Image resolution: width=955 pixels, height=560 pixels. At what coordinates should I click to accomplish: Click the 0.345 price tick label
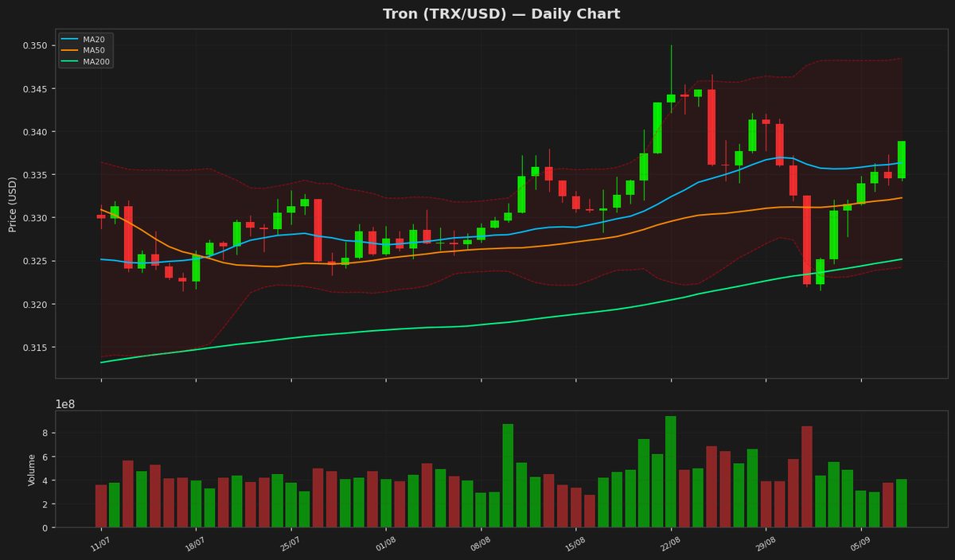(x=34, y=88)
